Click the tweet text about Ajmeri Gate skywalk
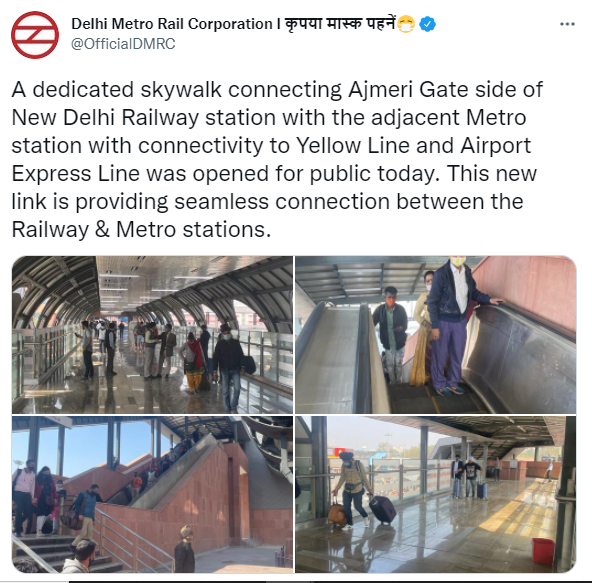 point(277,159)
